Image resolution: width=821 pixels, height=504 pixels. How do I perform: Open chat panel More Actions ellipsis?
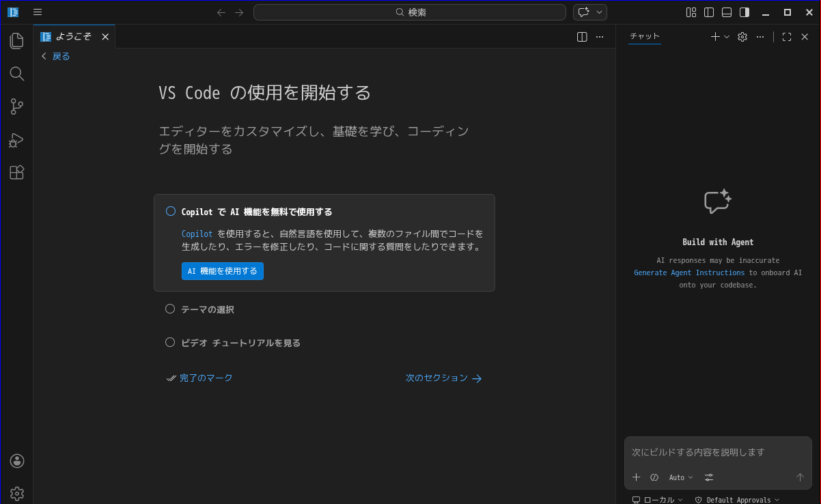(760, 37)
